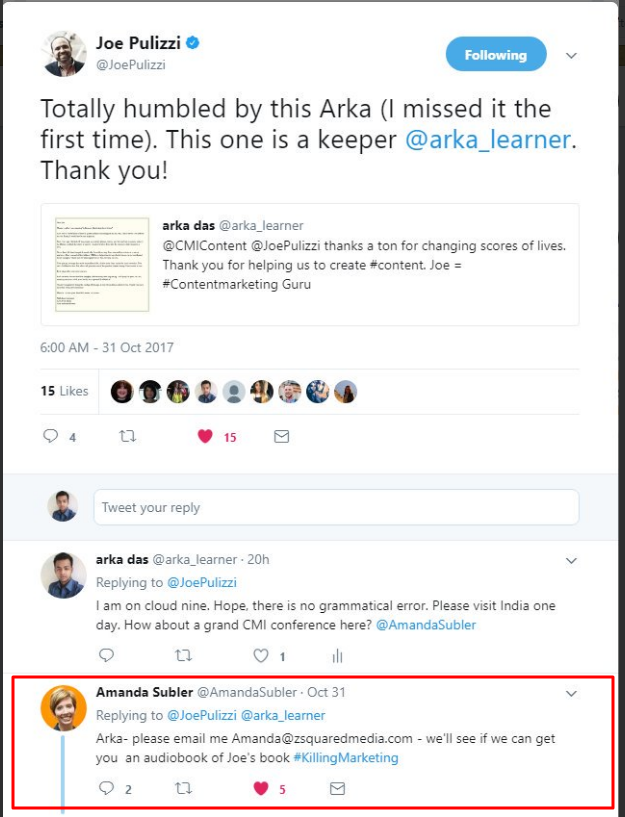Direct message Amanda Subler's tweet
Screen dimensions: 625x817
(337, 789)
